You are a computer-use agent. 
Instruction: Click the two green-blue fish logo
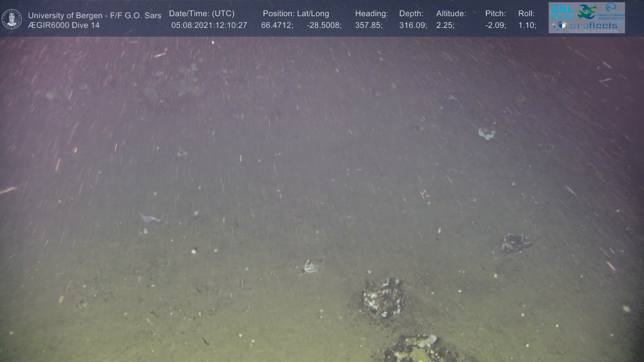point(586,11)
